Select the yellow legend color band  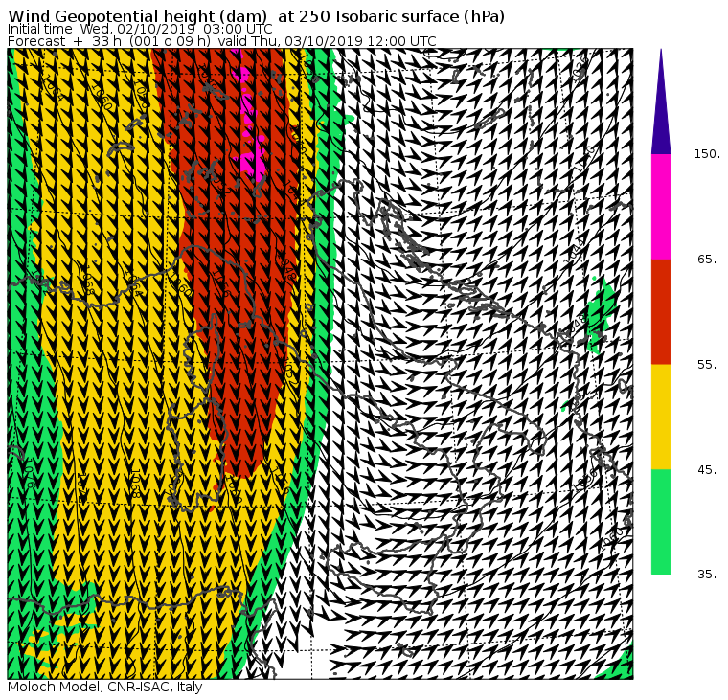661,417
